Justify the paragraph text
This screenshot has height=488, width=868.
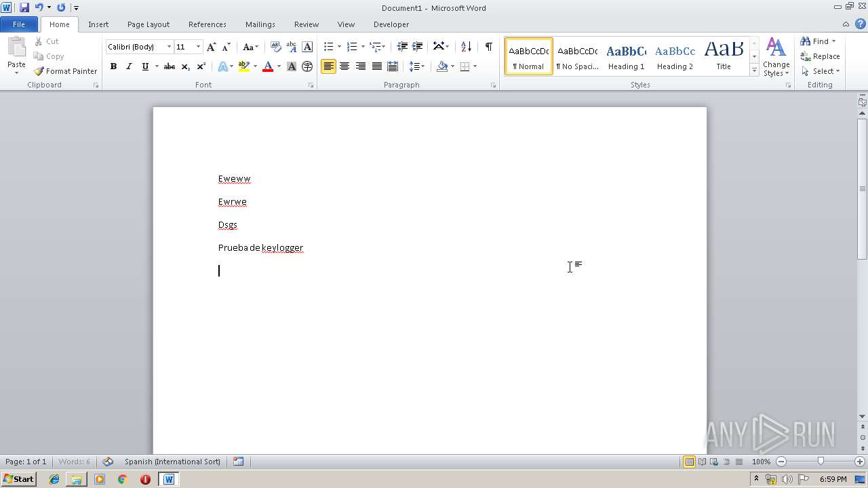pos(376,66)
